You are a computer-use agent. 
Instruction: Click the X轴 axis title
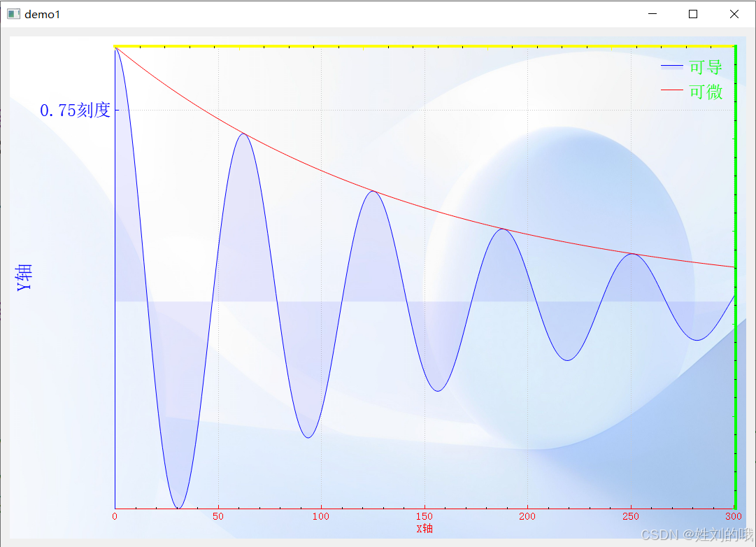tap(425, 529)
